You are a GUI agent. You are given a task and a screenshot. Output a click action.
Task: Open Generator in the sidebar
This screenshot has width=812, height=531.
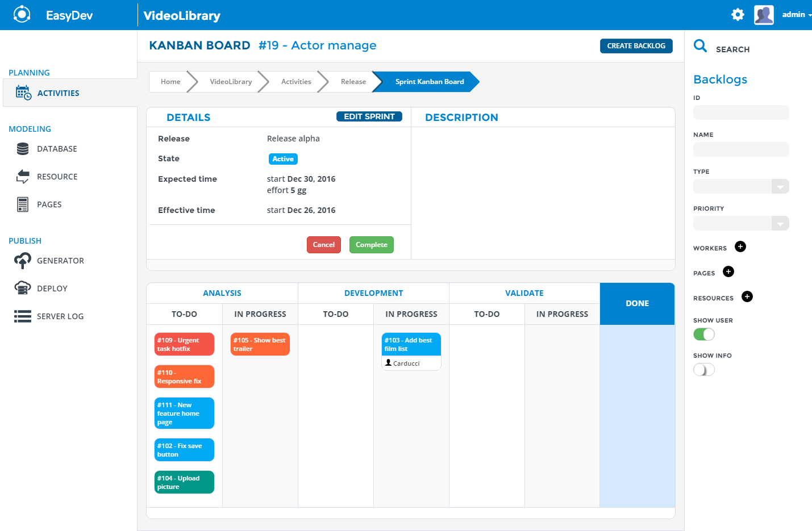pos(60,261)
